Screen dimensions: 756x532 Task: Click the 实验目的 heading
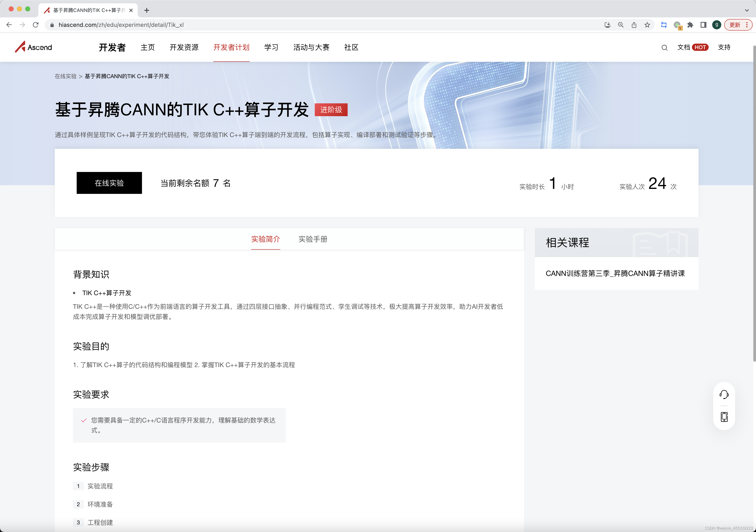91,347
